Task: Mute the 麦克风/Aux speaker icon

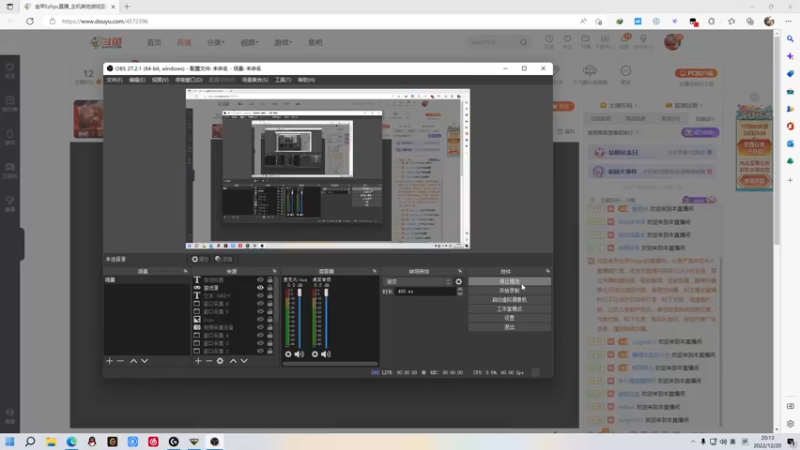Action: [299, 354]
